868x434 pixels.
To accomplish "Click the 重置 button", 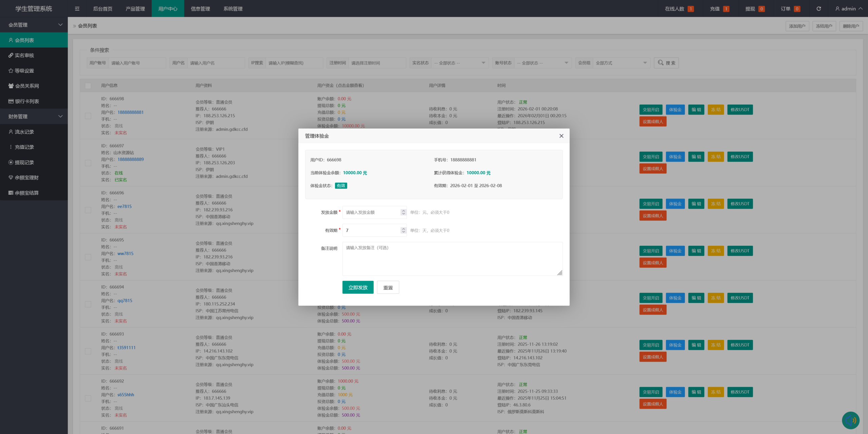I will 388,287.
